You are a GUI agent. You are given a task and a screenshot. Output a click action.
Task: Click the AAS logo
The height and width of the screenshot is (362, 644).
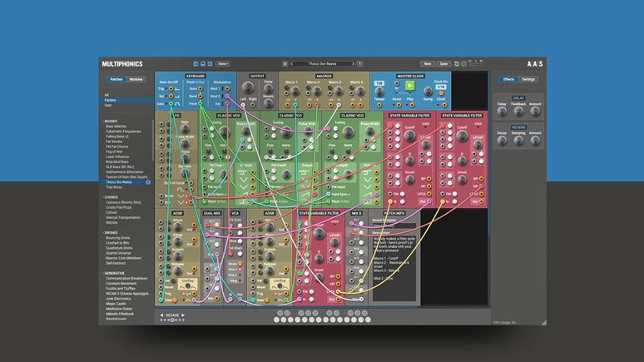point(535,63)
